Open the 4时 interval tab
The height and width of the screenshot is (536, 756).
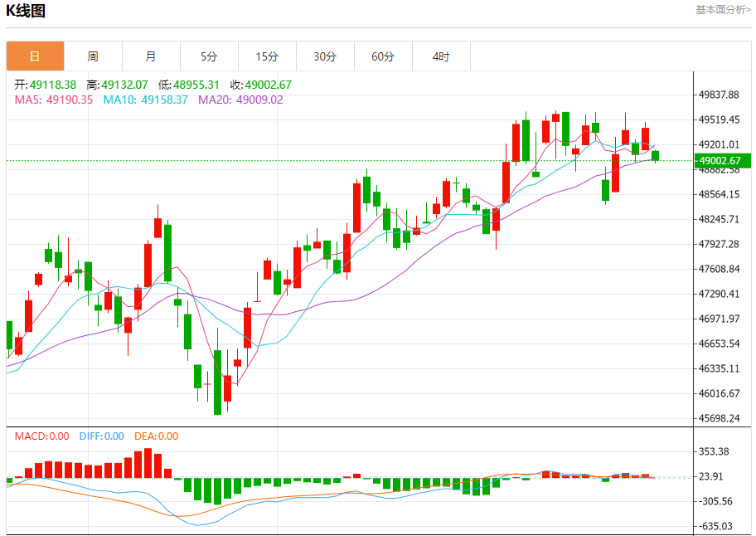(441, 56)
